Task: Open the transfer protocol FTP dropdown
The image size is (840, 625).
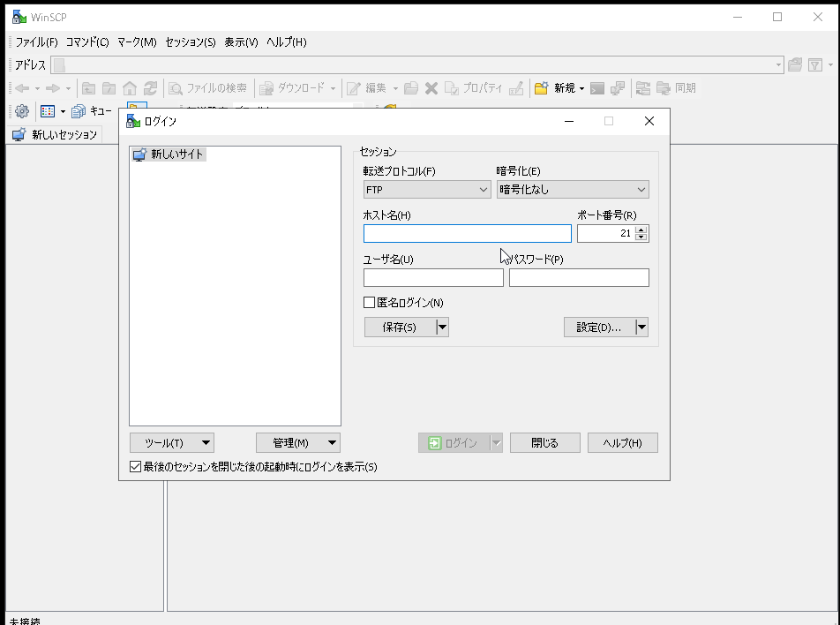Action: (x=427, y=190)
